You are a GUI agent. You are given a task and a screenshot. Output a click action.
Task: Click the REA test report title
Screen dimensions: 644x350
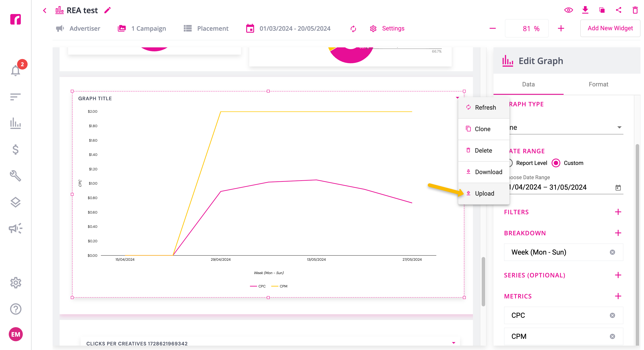pyautogui.click(x=82, y=11)
